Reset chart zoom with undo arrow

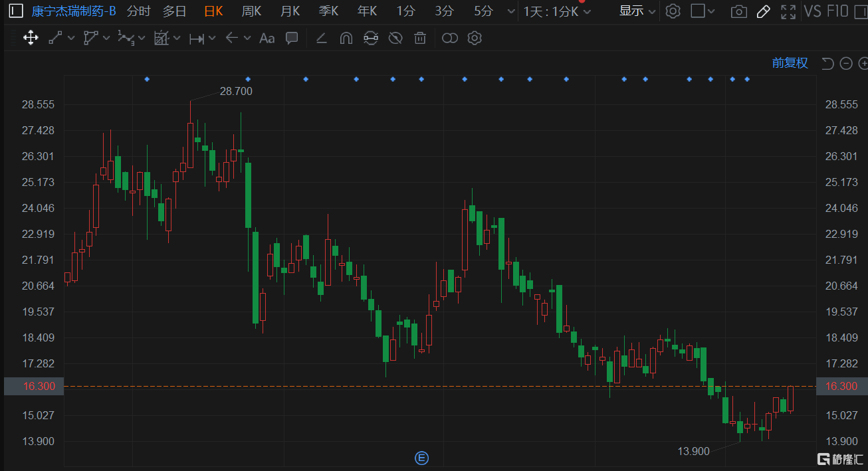click(x=827, y=64)
